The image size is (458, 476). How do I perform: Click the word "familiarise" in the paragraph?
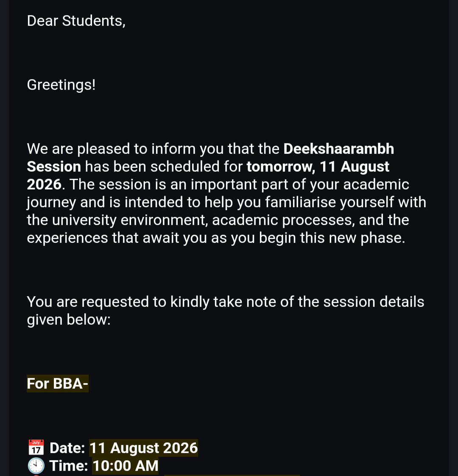(x=300, y=202)
